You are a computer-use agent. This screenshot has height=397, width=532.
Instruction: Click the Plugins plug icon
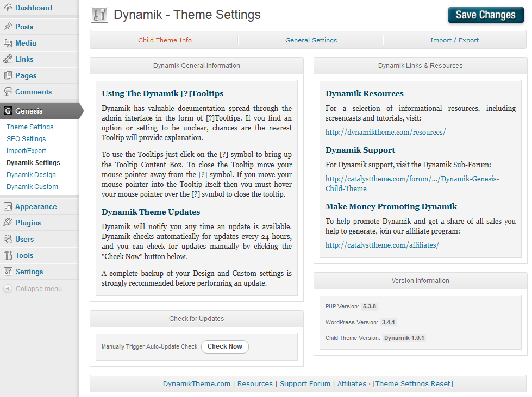click(x=8, y=223)
